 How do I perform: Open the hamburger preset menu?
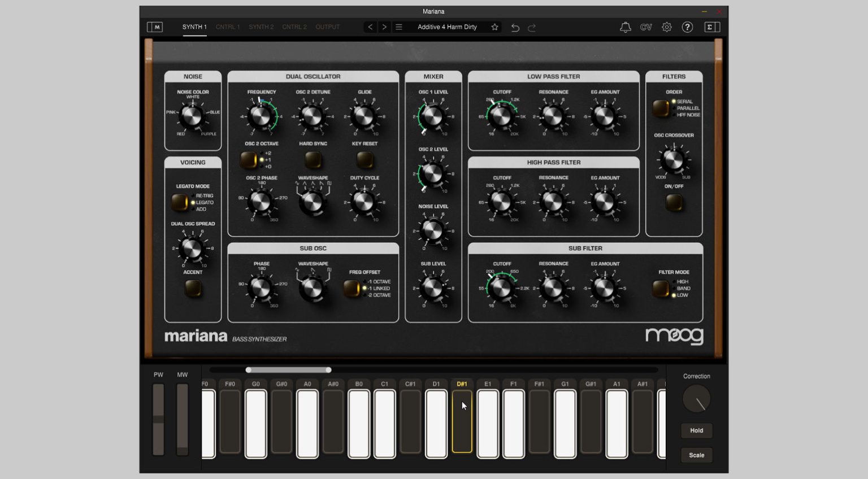click(x=400, y=27)
